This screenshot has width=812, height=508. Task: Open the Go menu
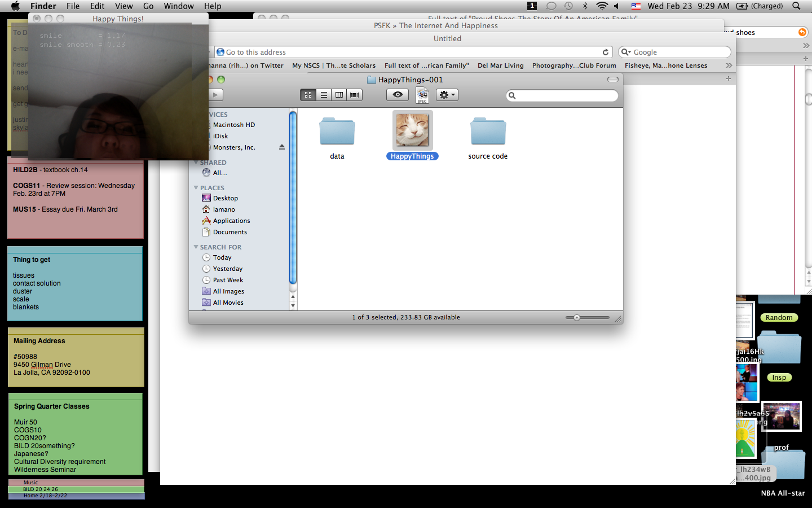click(148, 6)
